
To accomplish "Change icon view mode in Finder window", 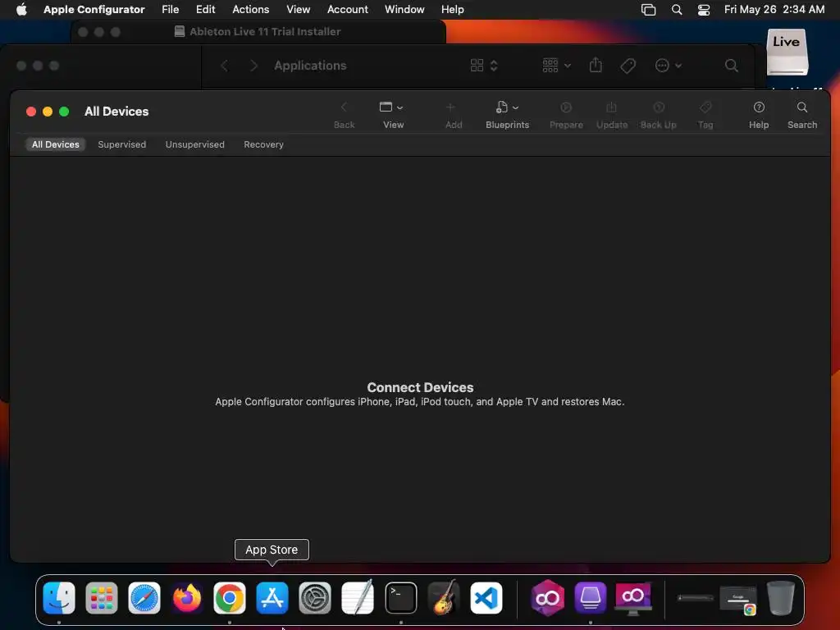I will tap(484, 66).
